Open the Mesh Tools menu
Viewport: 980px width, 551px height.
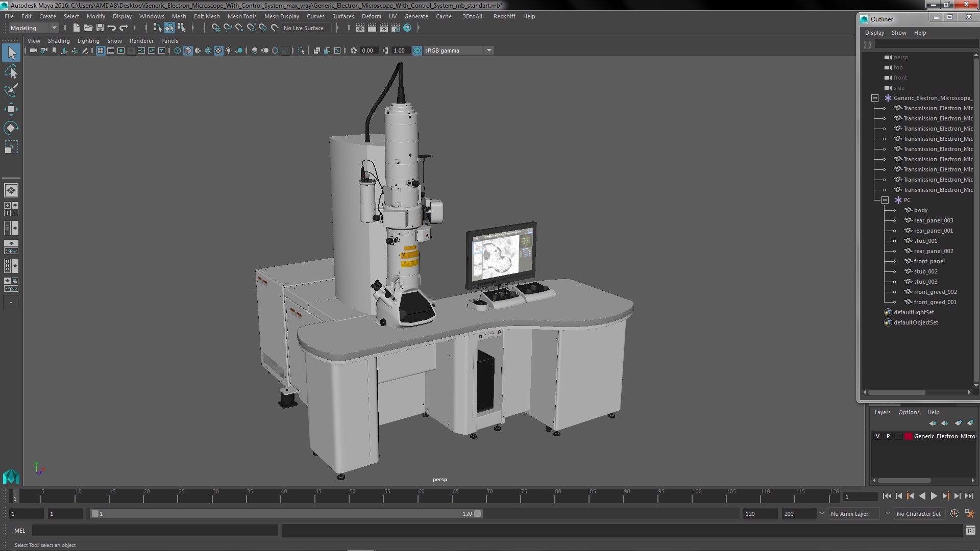pyautogui.click(x=241, y=16)
